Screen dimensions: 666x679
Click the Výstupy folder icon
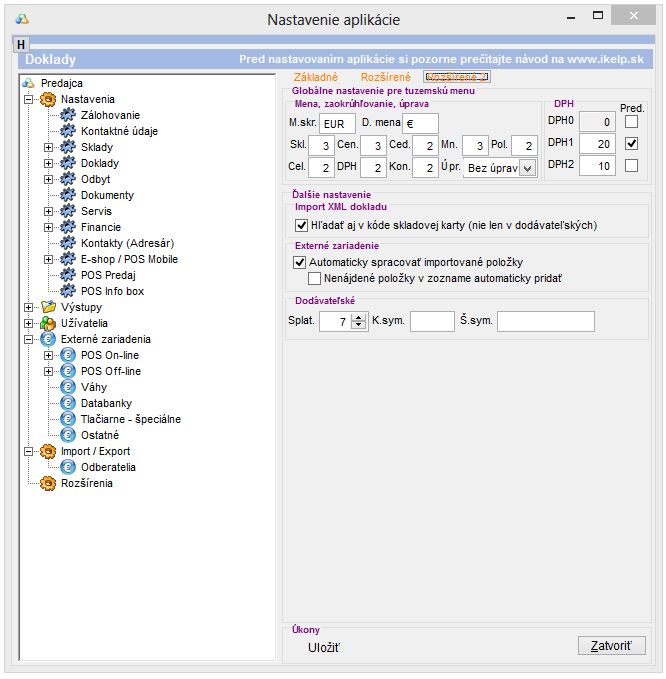pos(47,307)
